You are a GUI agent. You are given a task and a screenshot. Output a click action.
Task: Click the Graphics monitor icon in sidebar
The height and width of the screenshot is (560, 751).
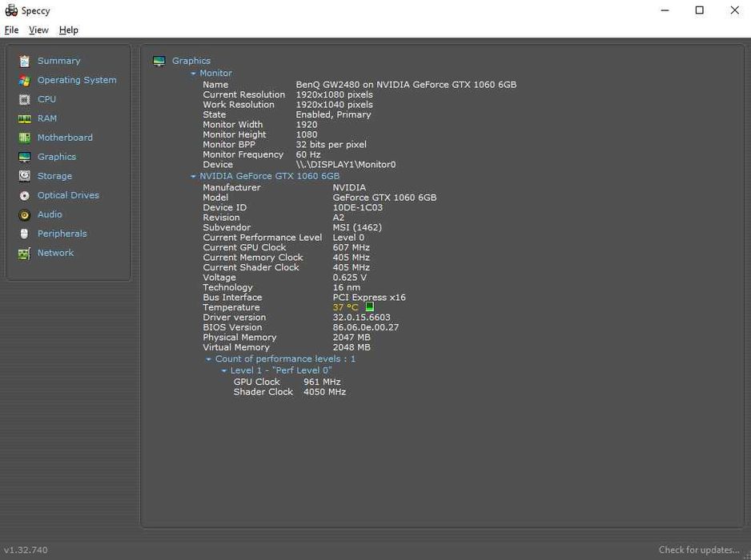point(25,157)
